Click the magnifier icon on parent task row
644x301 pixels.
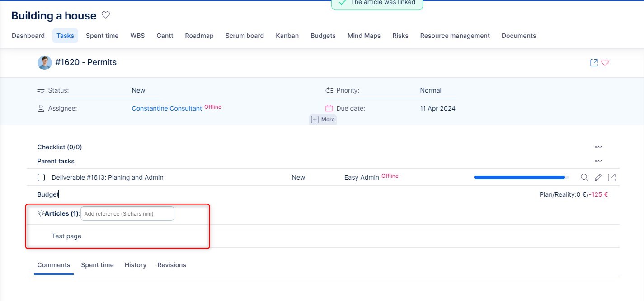pyautogui.click(x=584, y=177)
